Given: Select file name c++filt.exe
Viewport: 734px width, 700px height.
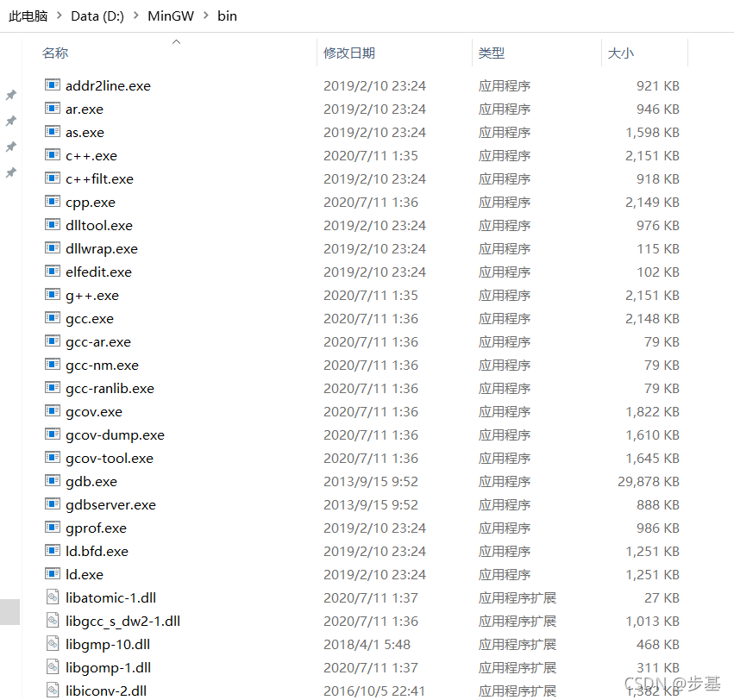Looking at the screenshot, I should tap(100, 178).
